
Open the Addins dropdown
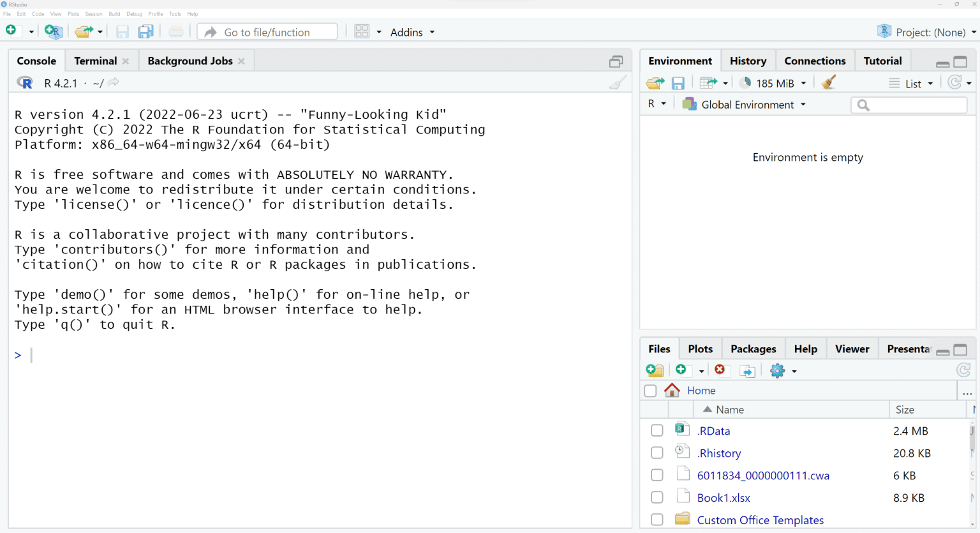(x=412, y=32)
